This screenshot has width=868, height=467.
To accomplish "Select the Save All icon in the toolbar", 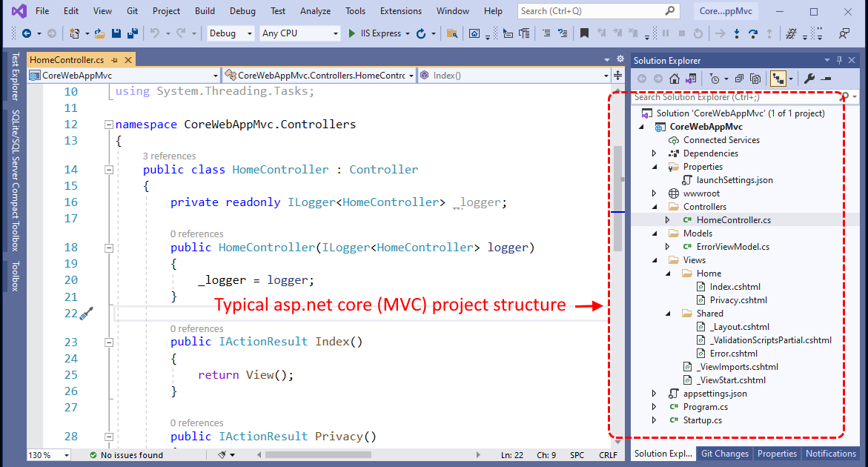I will 132,33.
